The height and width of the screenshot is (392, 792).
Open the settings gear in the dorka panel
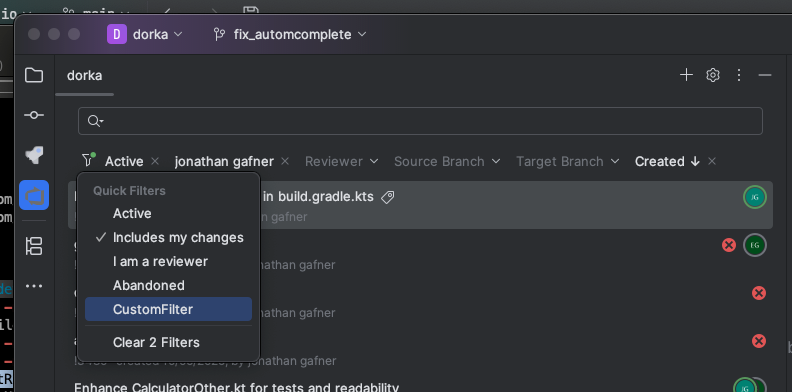pyautogui.click(x=713, y=75)
